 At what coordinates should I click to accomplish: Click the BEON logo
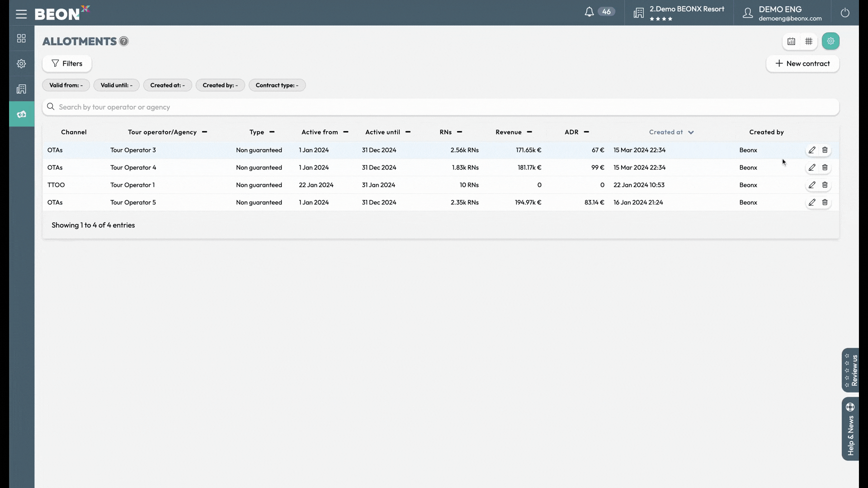pyautogui.click(x=62, y=13)
